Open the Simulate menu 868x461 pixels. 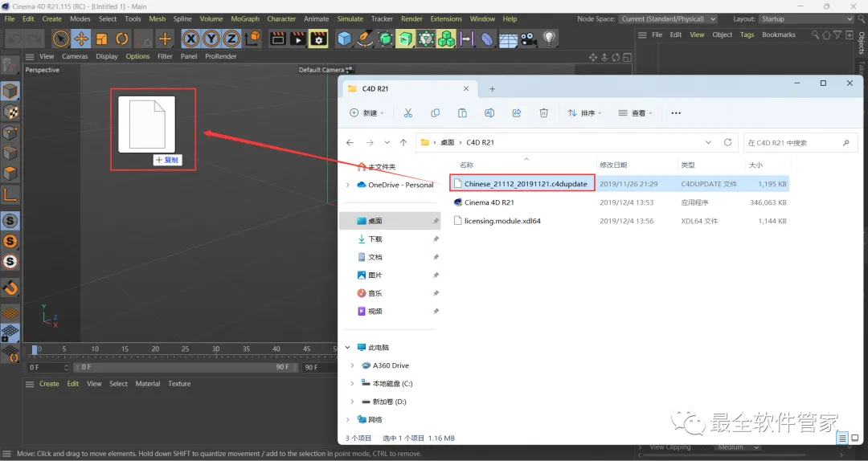tap(350, 18)
